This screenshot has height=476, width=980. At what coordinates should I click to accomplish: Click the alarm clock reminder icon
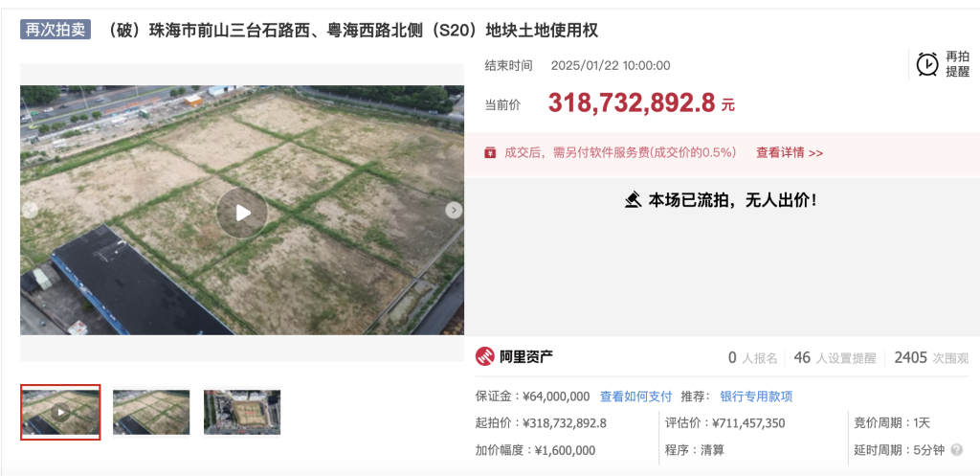[926, 64]
